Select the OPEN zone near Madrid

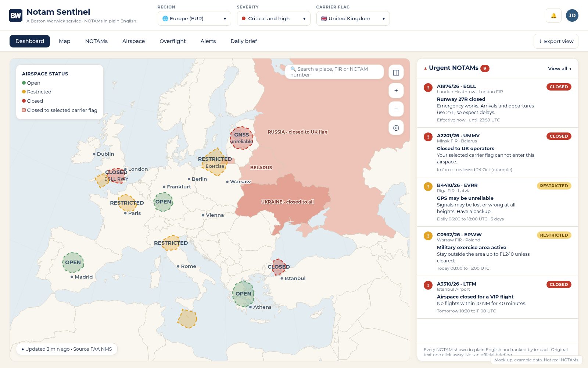pyautogui.click(x=73, y=263)
